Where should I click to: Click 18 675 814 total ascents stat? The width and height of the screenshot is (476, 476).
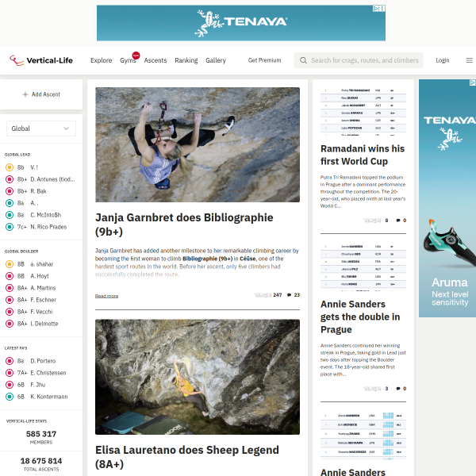point(41,461)
